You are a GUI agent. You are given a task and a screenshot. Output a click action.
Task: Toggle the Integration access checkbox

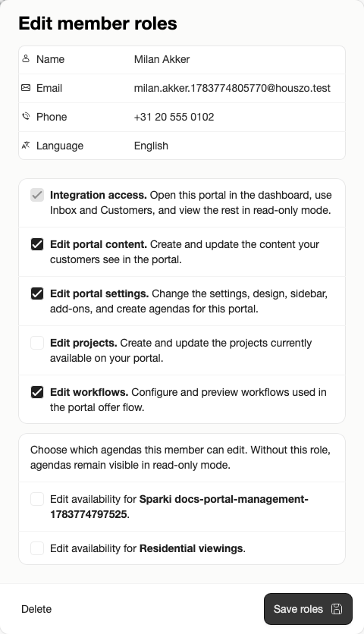click(37, 196)
